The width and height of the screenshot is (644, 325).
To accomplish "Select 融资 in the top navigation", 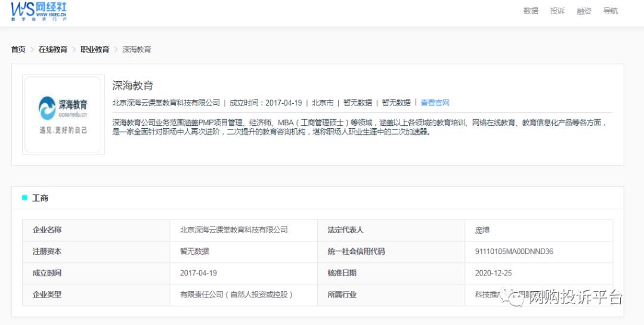I will pos(584,11).
